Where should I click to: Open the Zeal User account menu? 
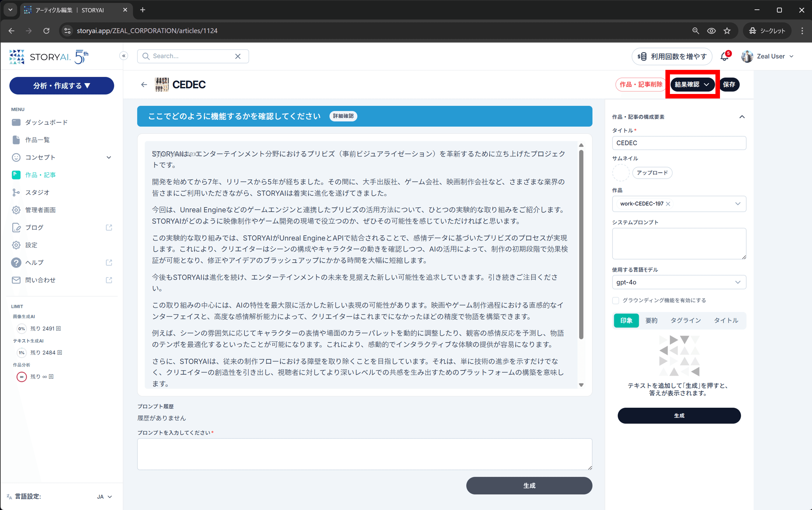[768, 56]
